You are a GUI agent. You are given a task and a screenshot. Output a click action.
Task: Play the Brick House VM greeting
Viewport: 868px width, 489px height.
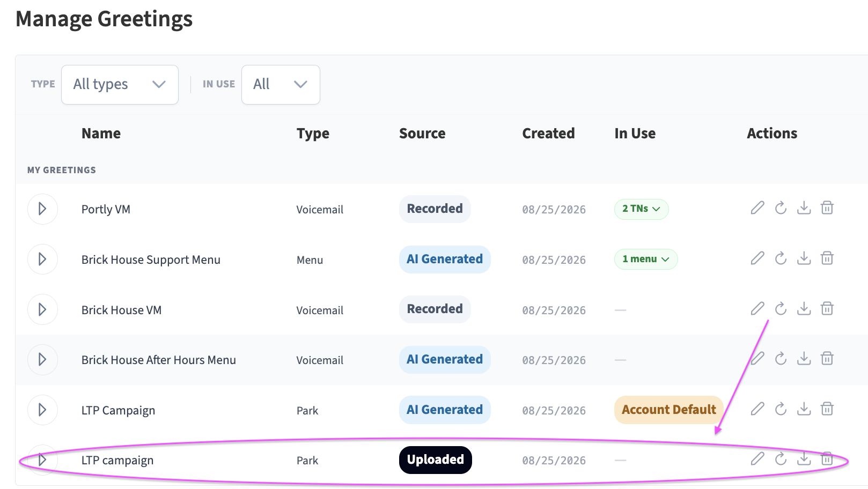[x=42, y=309]
